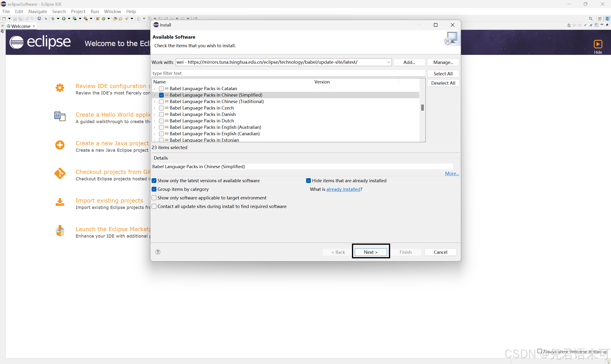Check Babel Language Packs in Catalan
Viewport: 611px width, 364px height.
point(161,88)
